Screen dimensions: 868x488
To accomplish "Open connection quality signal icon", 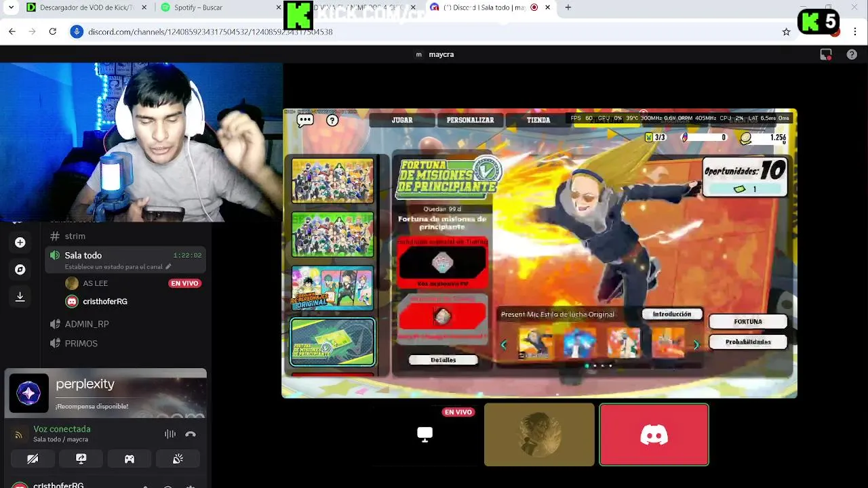I will coord(19,434).
